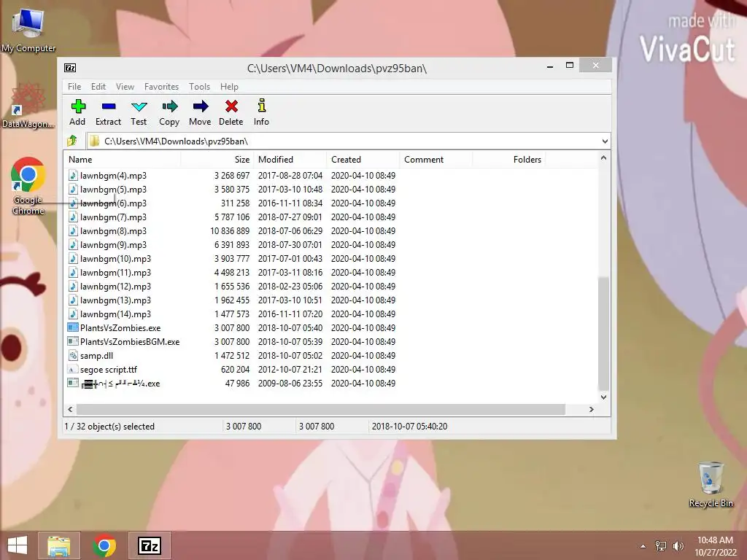Click the Info toolbar icon
The width and height of the screenshot is (747, 560).
262,105
